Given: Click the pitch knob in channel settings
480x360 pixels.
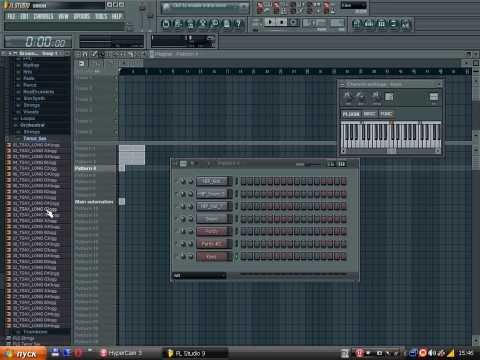Looking at the screenshot, I should click(377, 97).
